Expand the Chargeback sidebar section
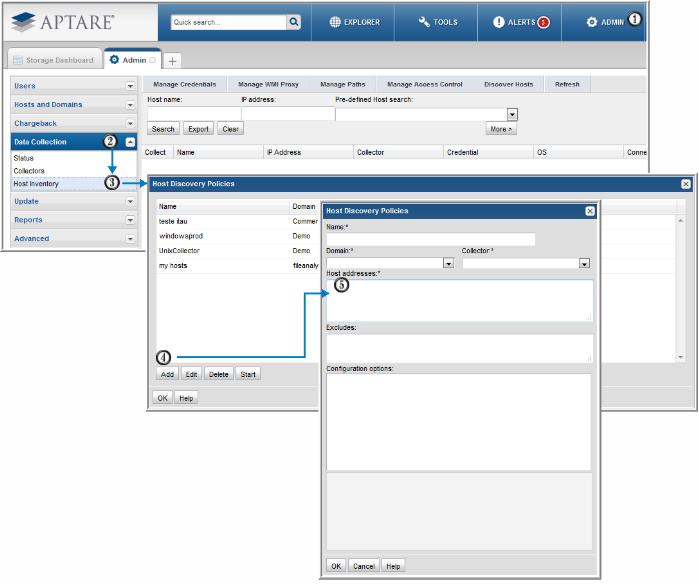Screen dimensions: 699x584 click(x=130, y=124)
